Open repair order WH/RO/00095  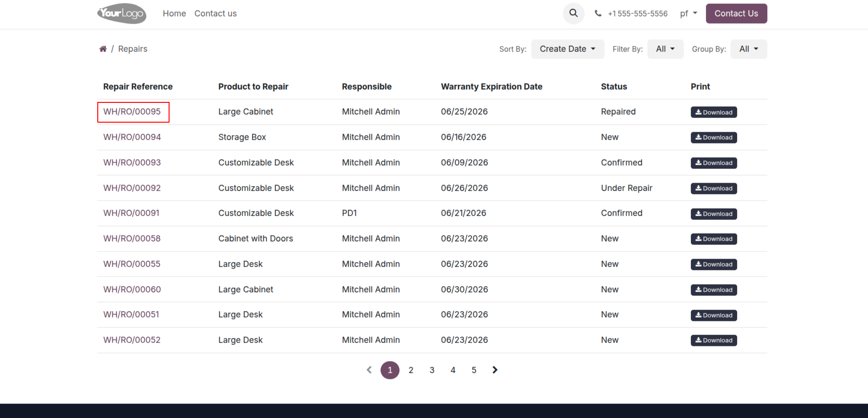[132, 112]
